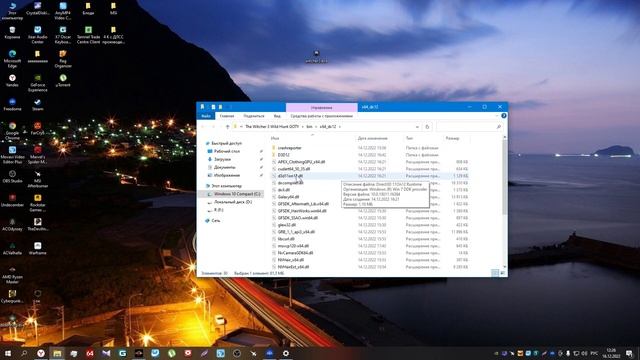Open the Rockstar Games launcher shortcut
The height and width of the screenshot is (360, 640).
[38, 203]
